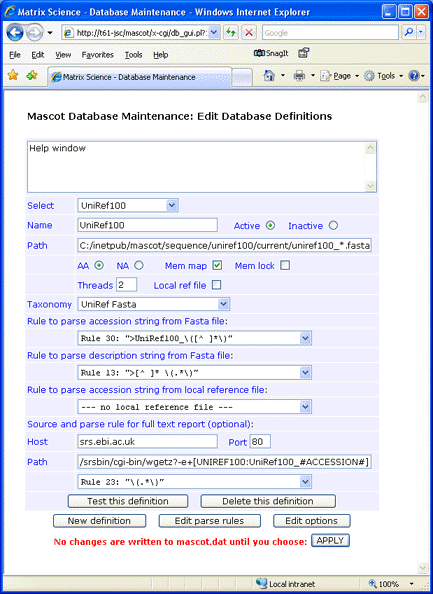Click Edit parse rules button

coord(209,521)
